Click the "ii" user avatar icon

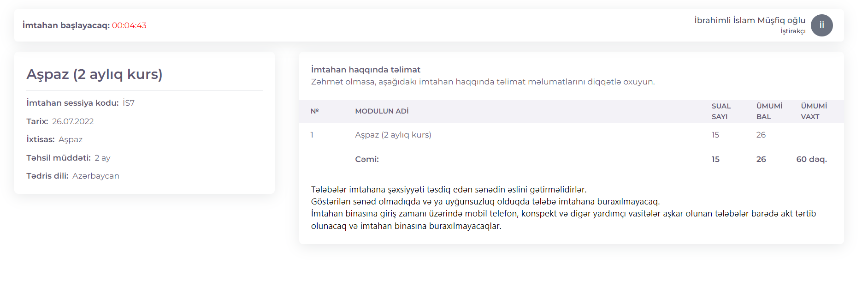pos(821,25)
